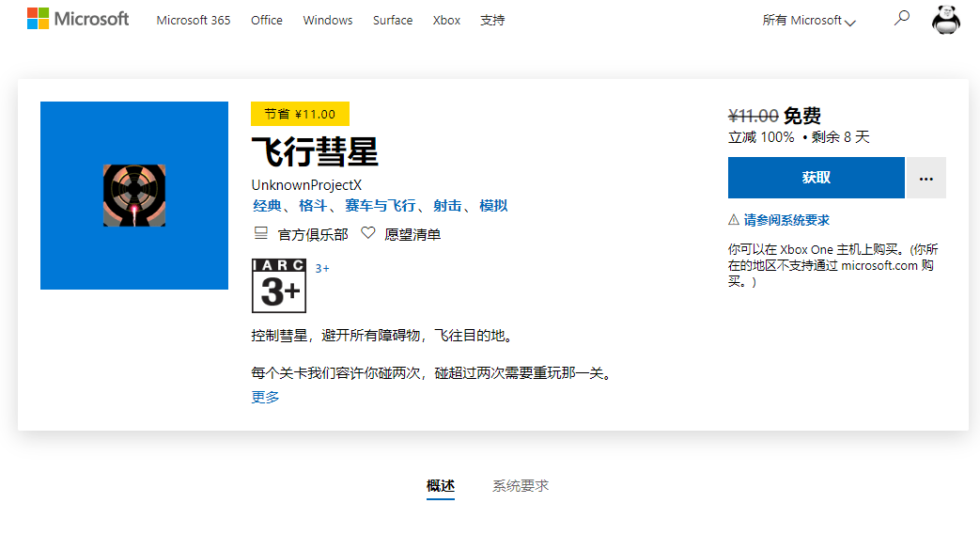Open the three-dot more options button

926,179
